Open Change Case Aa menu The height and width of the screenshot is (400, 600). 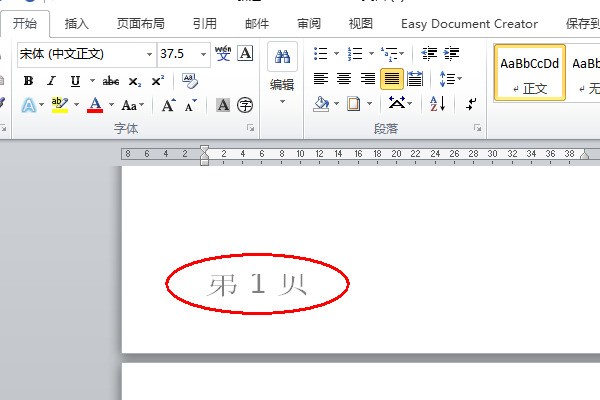[x=132, y=105]
